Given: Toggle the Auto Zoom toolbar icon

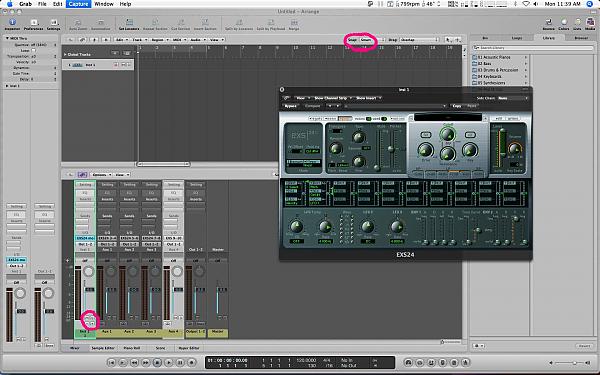Looking at the screenshot, I should click(78, 24).
